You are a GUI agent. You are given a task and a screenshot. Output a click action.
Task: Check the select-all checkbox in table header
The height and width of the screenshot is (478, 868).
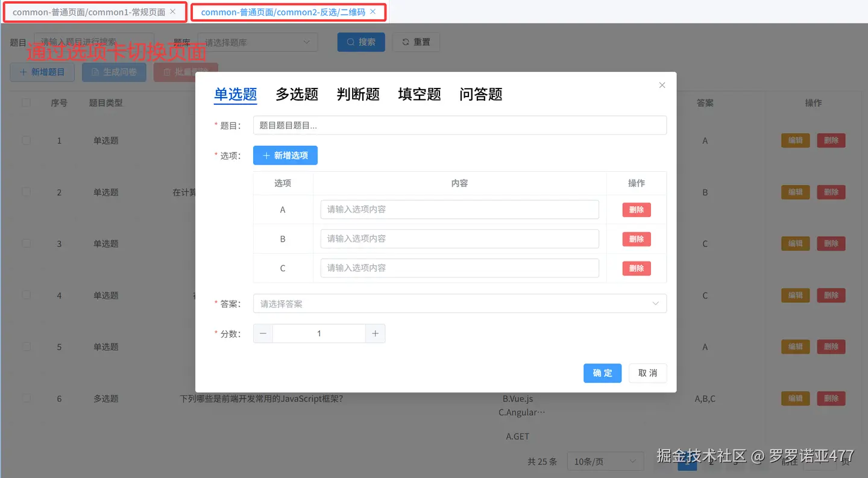pos(26,102)
